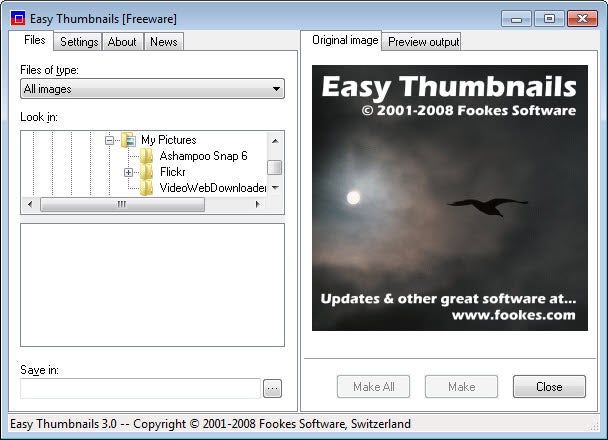Select the Flickr folder name
This screenshot has width=608, height=440.
pos(173,172)
